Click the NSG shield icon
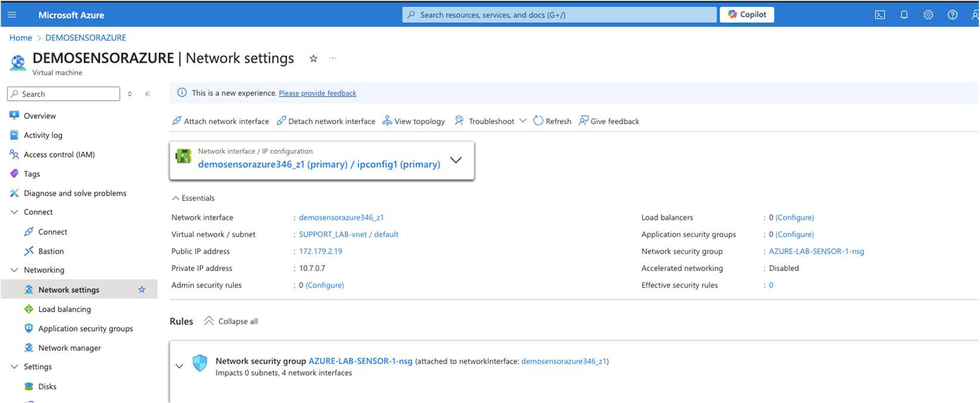Viewport: 980px width, 403px height. (200, 363)
